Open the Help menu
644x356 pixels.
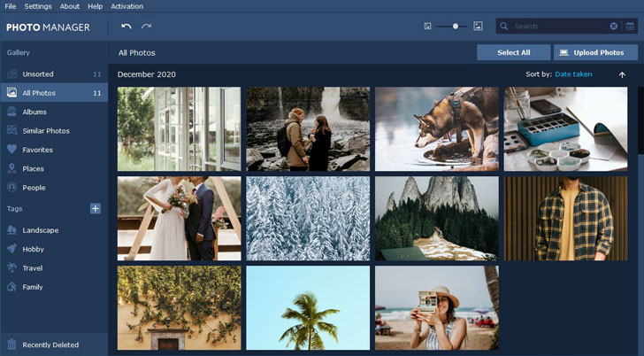[95, 6]
